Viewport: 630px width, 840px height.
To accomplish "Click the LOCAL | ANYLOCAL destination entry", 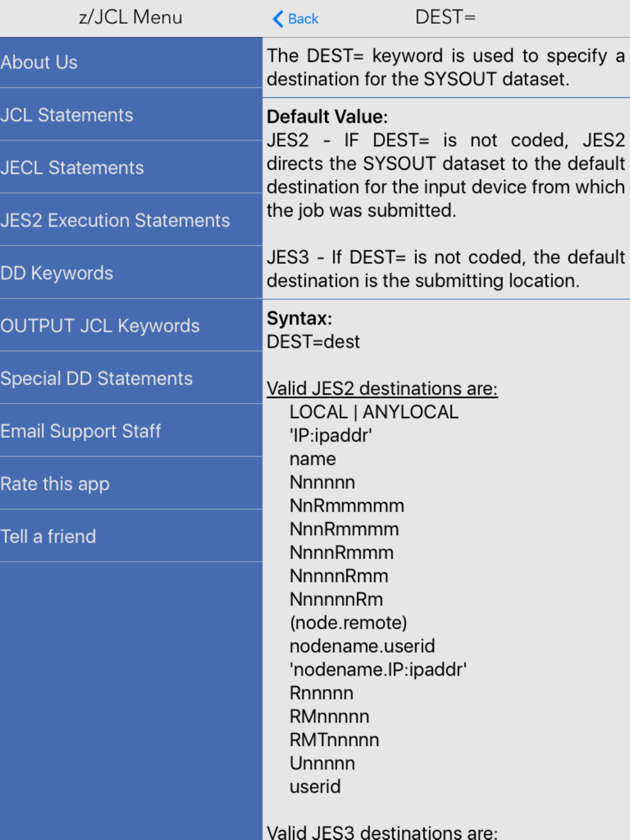I will [374, 412].
